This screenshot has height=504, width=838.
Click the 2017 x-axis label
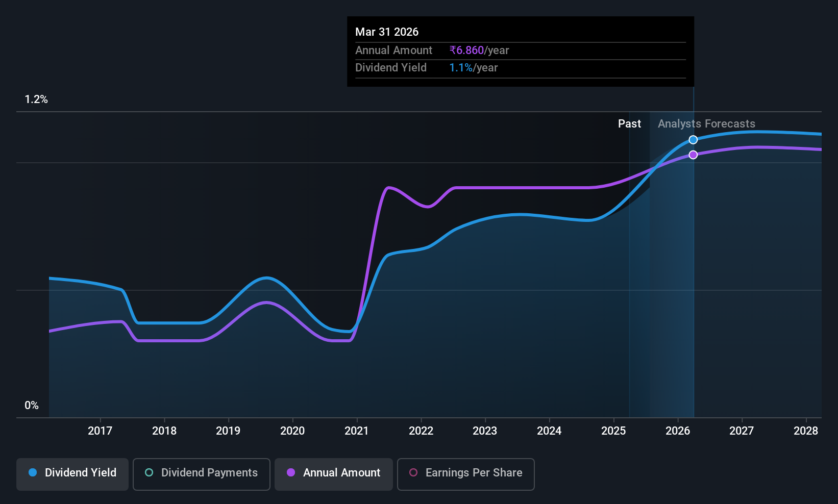point(100,431)
